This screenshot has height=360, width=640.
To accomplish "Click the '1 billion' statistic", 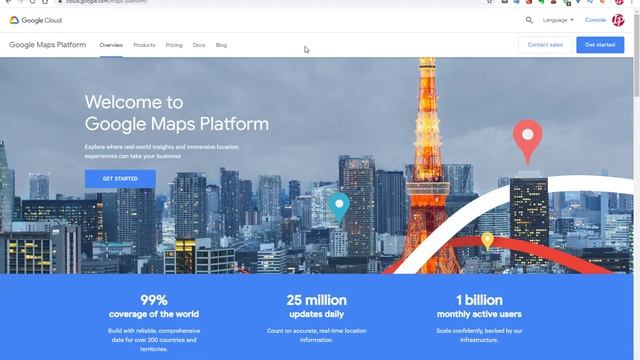I will (479, 300).
